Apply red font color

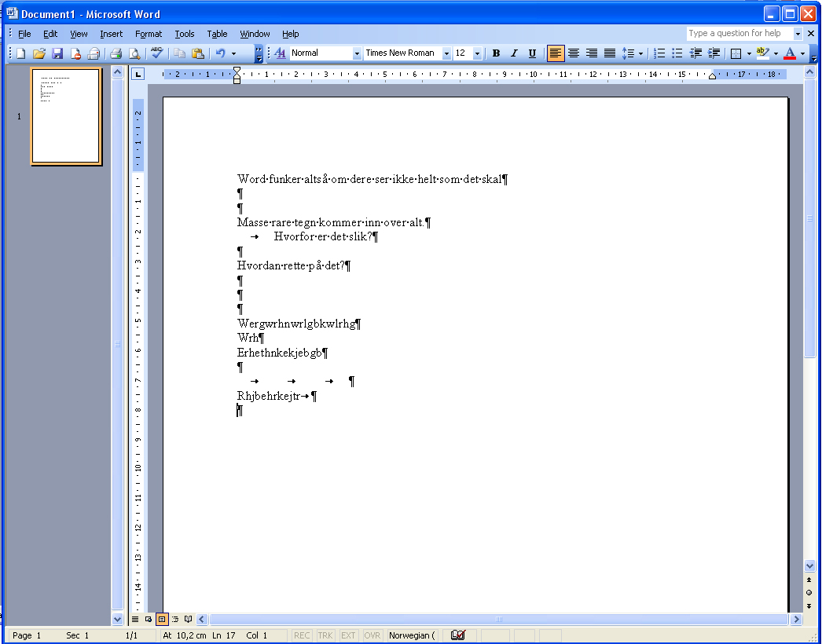790,53
